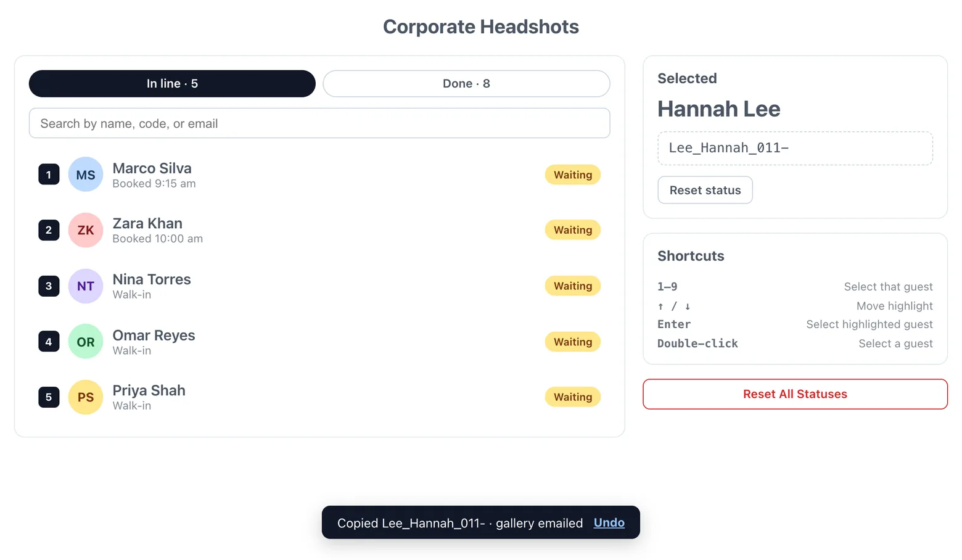Viewport: 962px width, 560px height.
Task: Click the Select highlighted guest text
Action: pyautogui.click(x=869, y=324)
